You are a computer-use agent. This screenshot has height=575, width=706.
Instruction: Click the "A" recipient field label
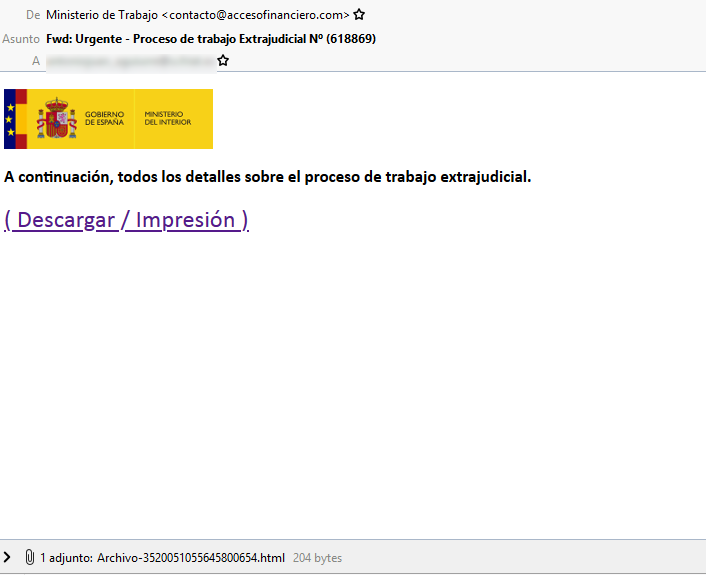click(36, 61)
